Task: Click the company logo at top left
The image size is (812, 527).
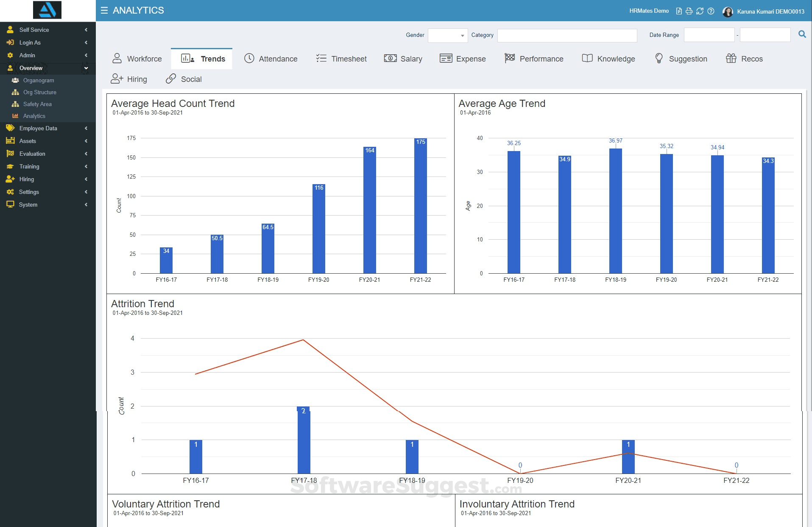Action: click(x=47, y=10)
